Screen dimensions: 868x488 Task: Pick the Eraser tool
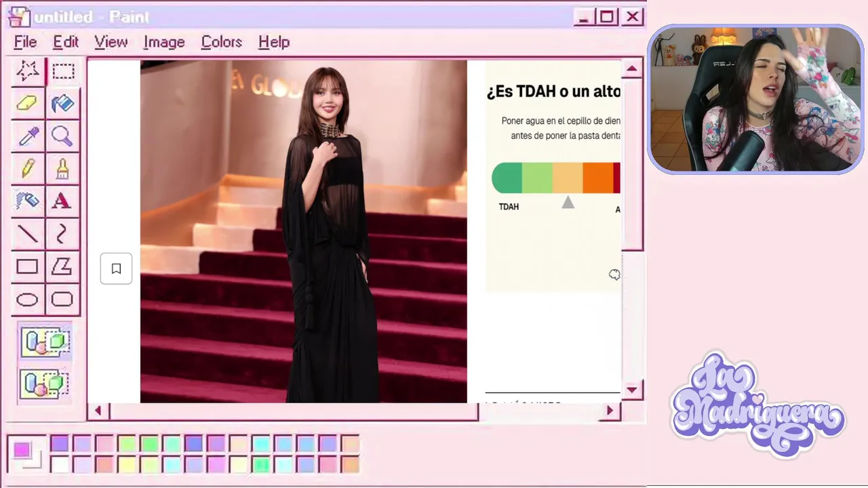(x=28, y=104)
